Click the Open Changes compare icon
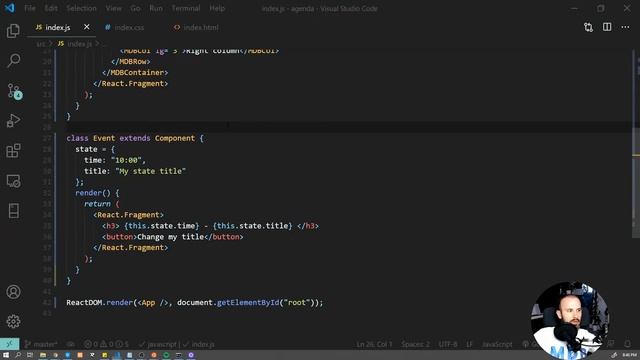The height and width of the screenshot is (360, 640). (588, 27)
